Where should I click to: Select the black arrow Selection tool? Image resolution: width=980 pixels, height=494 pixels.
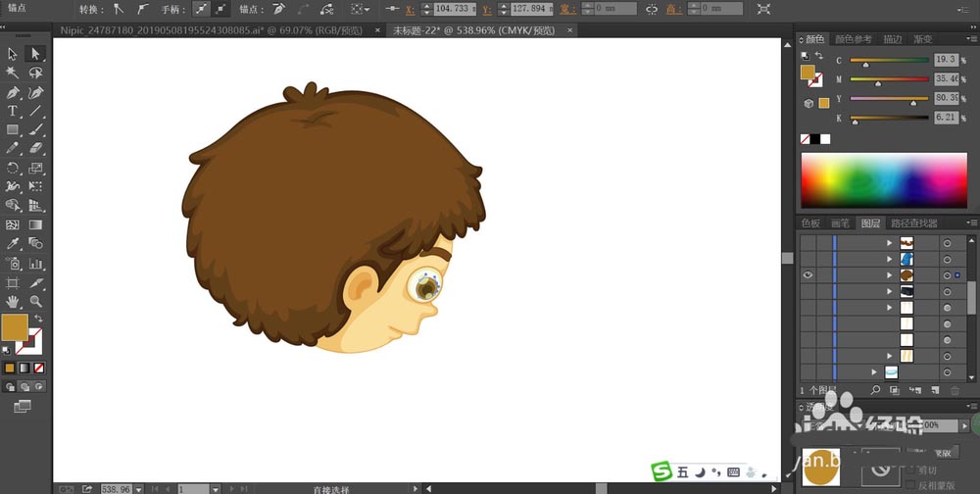point(13,54)
